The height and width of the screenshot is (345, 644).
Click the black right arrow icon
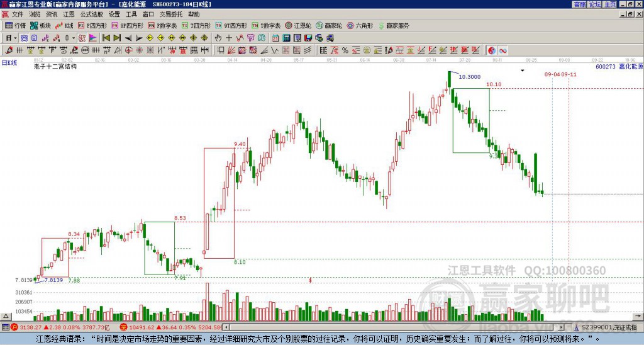pos(139,38)
